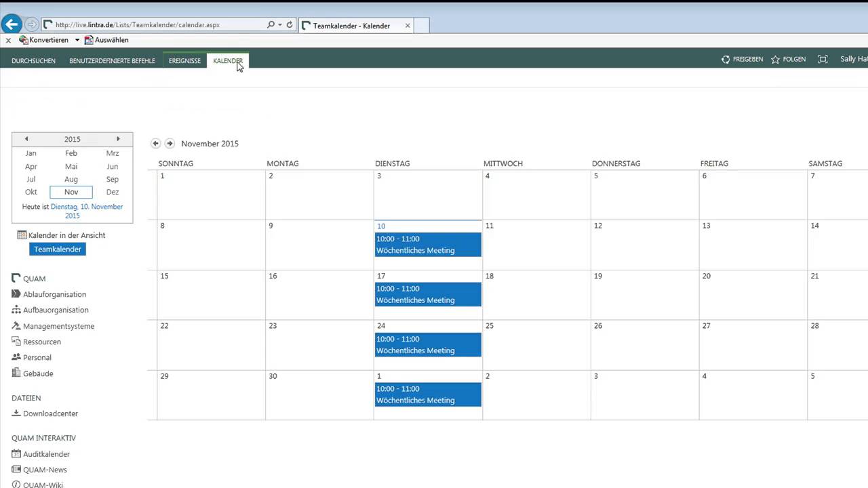The height and width of the screenshot is (488, 868).
Task: Click the Auswählen toolbar icon
Action: coord(89,40)
